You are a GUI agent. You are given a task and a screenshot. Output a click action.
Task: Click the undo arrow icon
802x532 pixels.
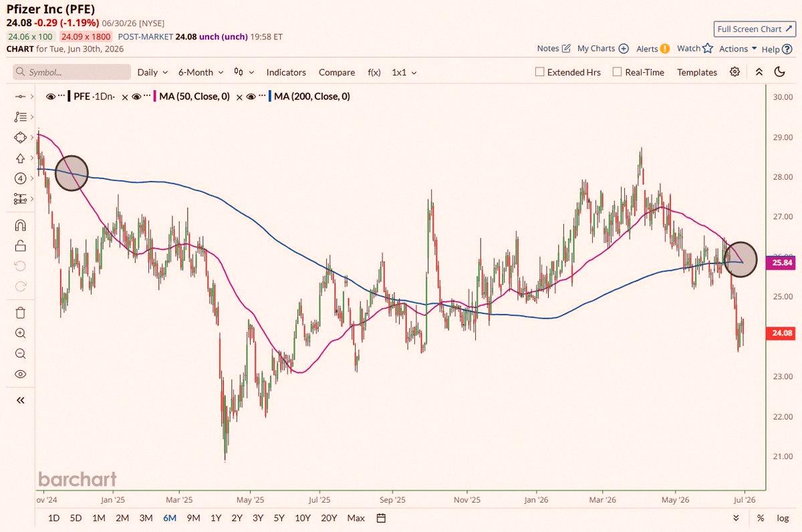[20, 267]
